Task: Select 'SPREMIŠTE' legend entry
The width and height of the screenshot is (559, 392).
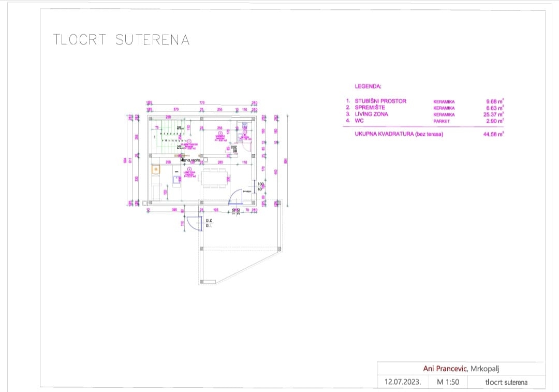Action: [370, 108]
